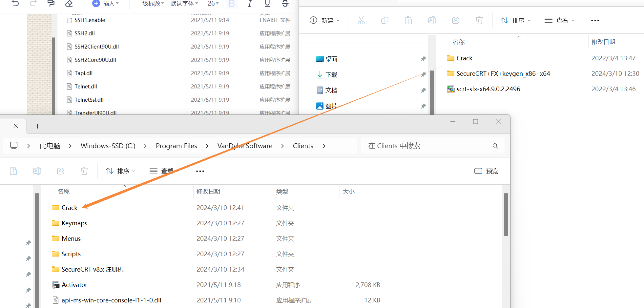Viewport: 644px width, 308px height.
Task: Select the Crack folder in upper Explorer
Action: tap(460, 58)
